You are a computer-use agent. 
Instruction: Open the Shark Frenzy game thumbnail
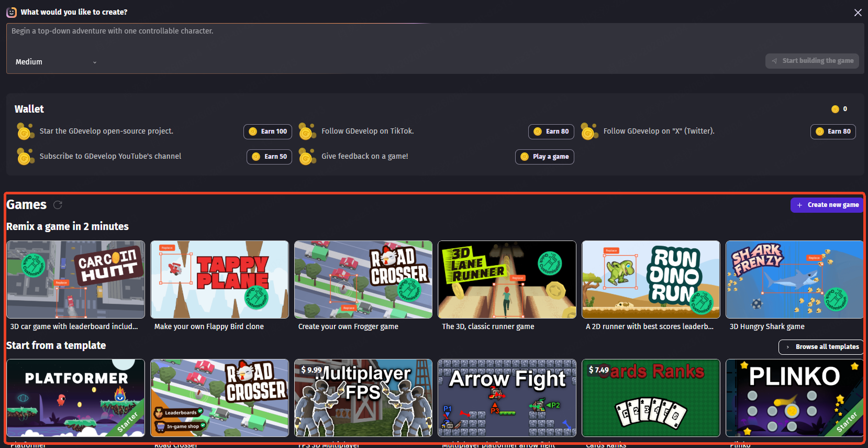pyautogui.click(x=795, y=280)
